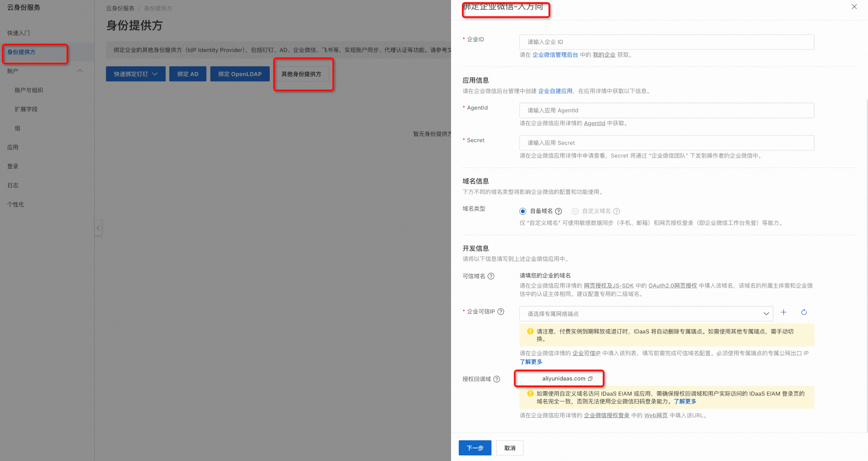
Task: Open help tooltip for 自备域名
Action: tap(559, 211)
